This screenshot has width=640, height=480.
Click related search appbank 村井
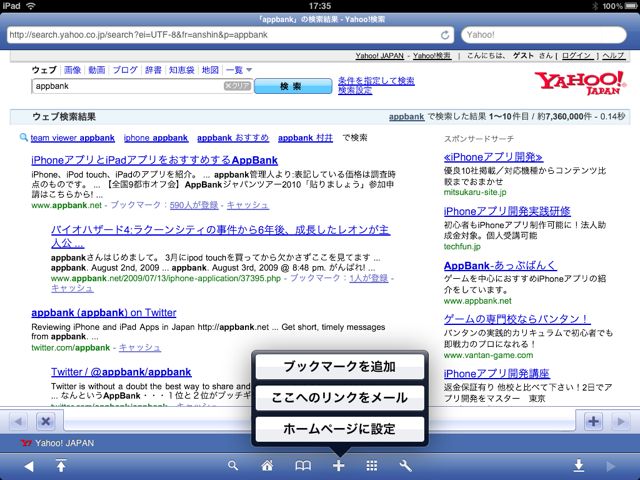305,138
